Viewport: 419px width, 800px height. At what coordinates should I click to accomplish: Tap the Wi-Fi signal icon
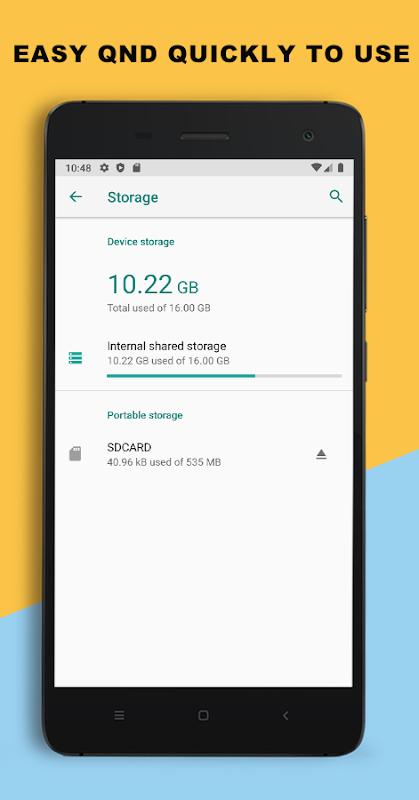tap(316, 167)
